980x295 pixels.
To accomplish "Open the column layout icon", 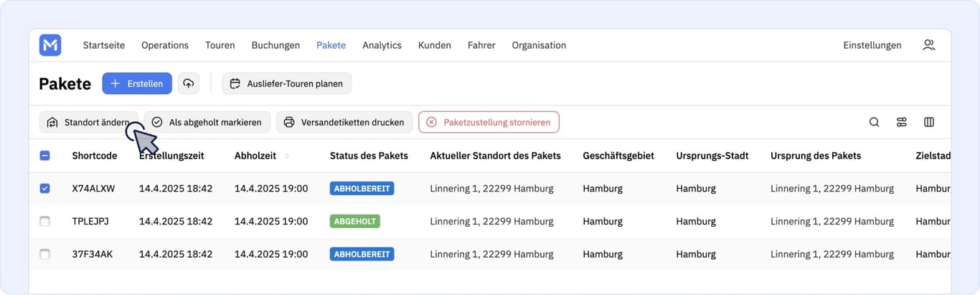I will (929, 122).
